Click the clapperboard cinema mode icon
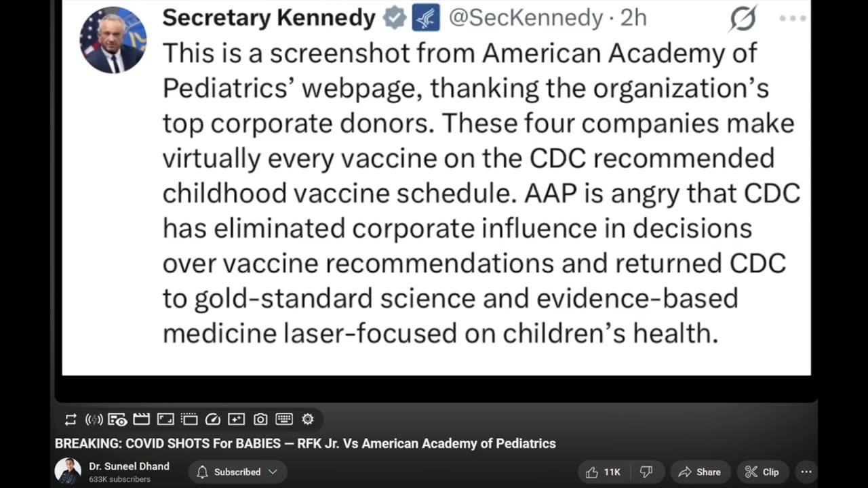 point(141,420)
